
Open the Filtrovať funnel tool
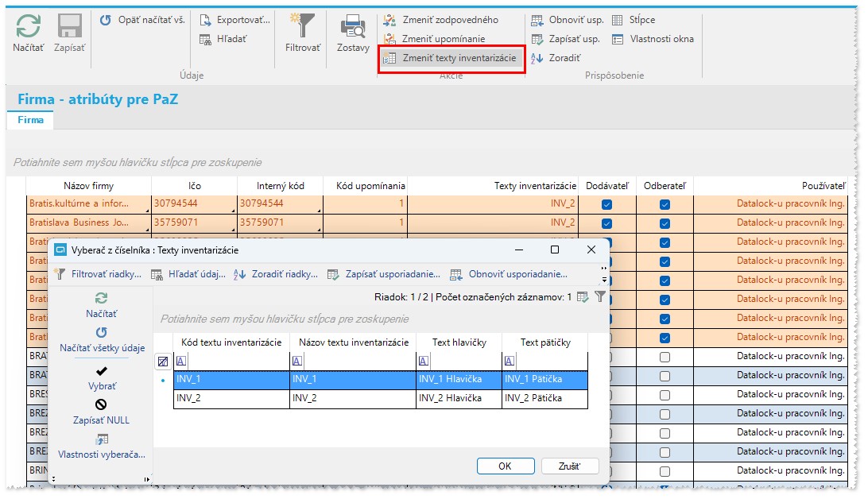coord(302,25)
